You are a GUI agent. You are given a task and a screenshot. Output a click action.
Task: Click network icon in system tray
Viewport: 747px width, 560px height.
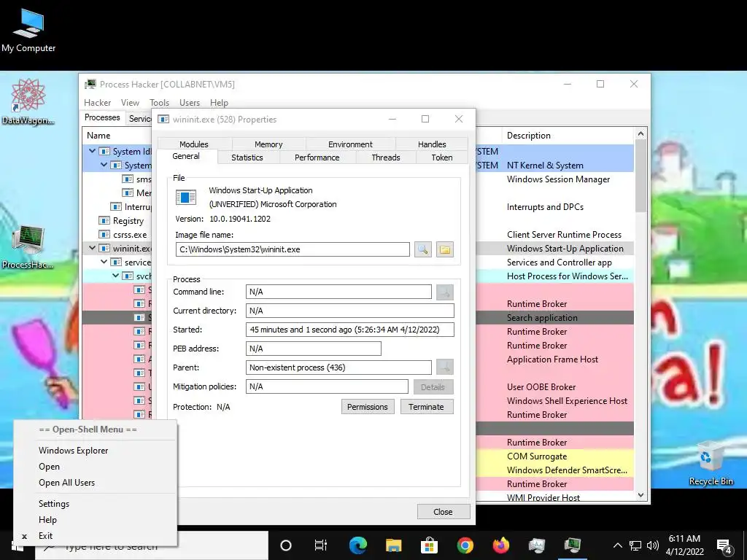click(635, 545)
